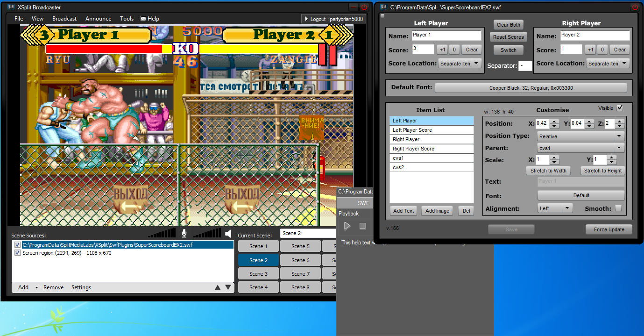Open Left Player Score Location dropdown
Image resolution: width=644 pixels, height=336 pixels.
pyautogui.click(x=460, y=63)
